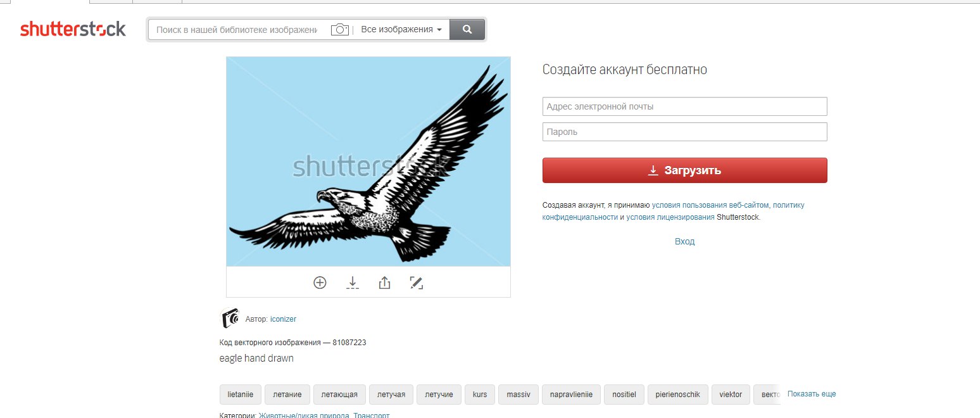Click the "Пароль" password field
Viewport: 980px width, 418px height.
pyautogui.click(x=685, y=132)
